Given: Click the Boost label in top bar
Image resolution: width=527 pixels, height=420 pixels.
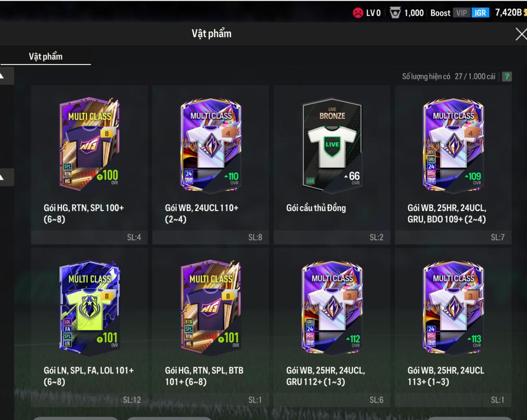Looking at the screenshot, I should tap(441, 13).
